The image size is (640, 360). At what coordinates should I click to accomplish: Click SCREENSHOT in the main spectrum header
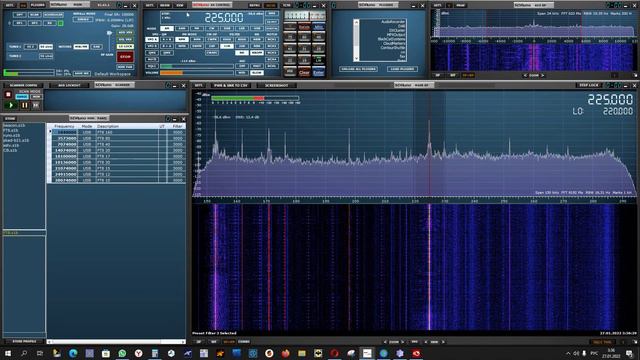pyautogui.click(x=276, y=85)
